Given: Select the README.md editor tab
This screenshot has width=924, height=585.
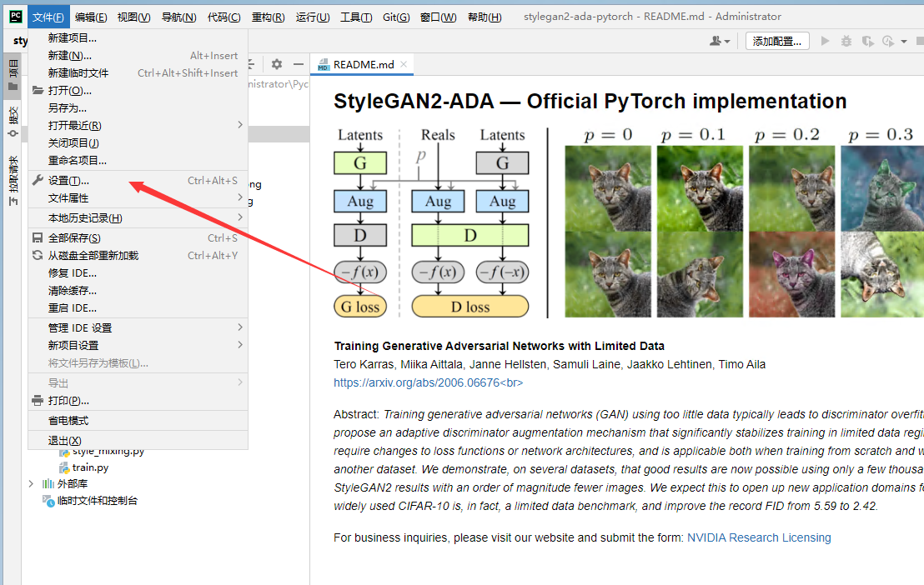Looking at the screenshot, I should click(363, 65).
